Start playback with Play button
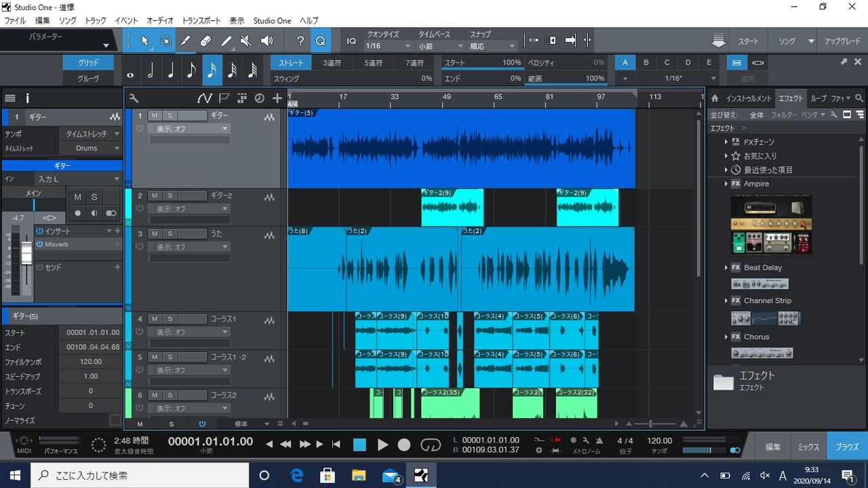Image resolution: width=868 pixels, height=488 pixels. pyautogui.click(x=382, y=445)
